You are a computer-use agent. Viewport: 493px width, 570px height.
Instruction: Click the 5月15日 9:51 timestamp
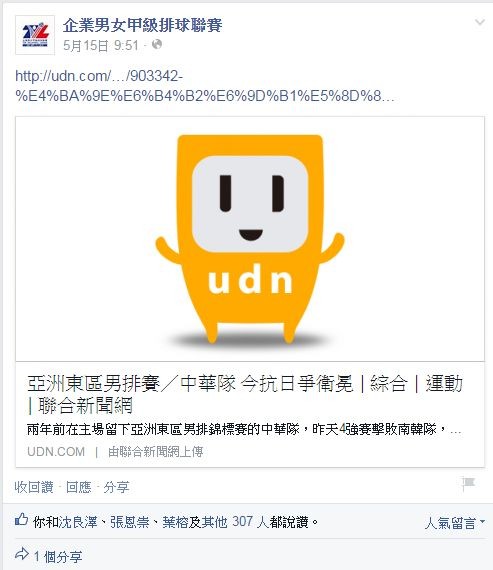[x=101, y=45]
